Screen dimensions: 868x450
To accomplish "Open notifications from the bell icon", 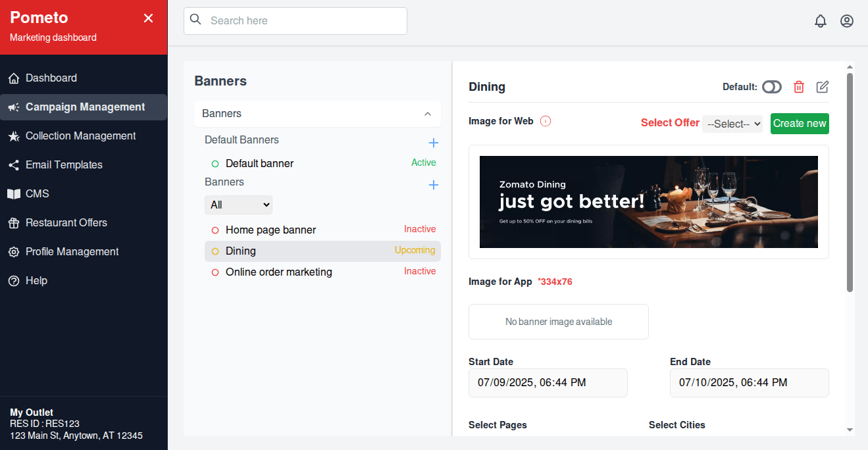I will pyautogui.click(x=821, y=20).
